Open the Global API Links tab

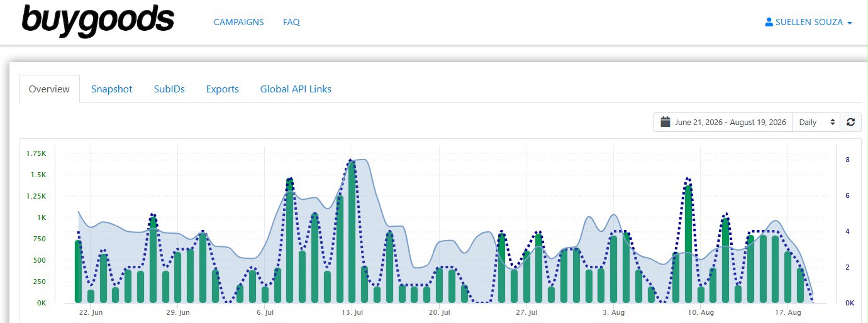click(296, 89)
